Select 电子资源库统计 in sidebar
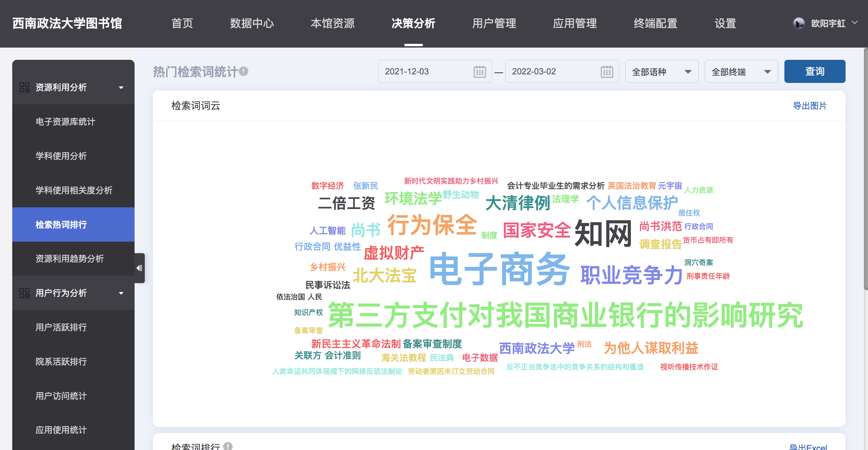This screenshot has width=868, height=450. (x=65, y=122)
